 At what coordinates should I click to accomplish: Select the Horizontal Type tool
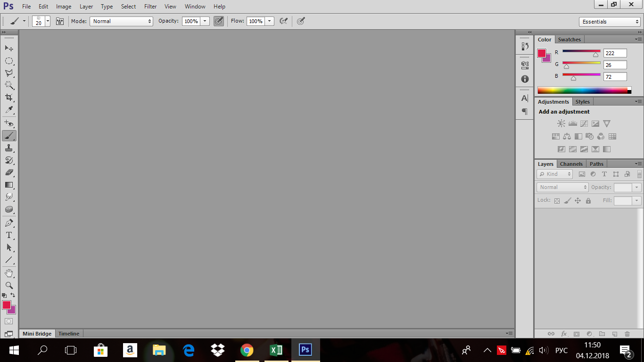pyautogui.click(x=9, y=235)
